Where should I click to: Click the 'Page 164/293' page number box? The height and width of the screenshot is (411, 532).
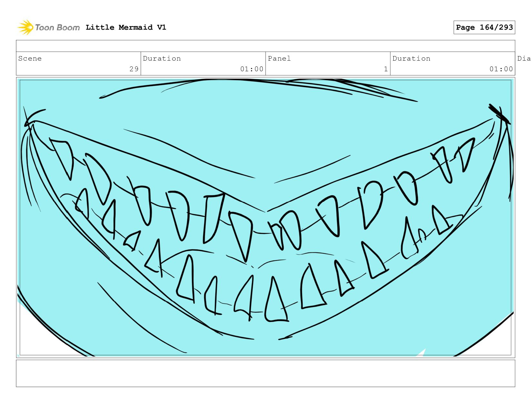(x=484, y=27)
